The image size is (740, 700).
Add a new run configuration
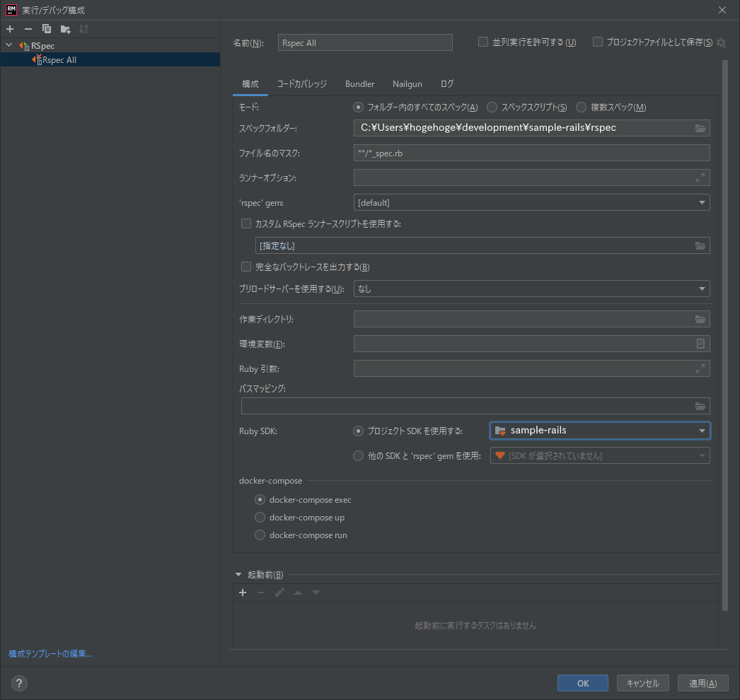[x=10, y=29]
